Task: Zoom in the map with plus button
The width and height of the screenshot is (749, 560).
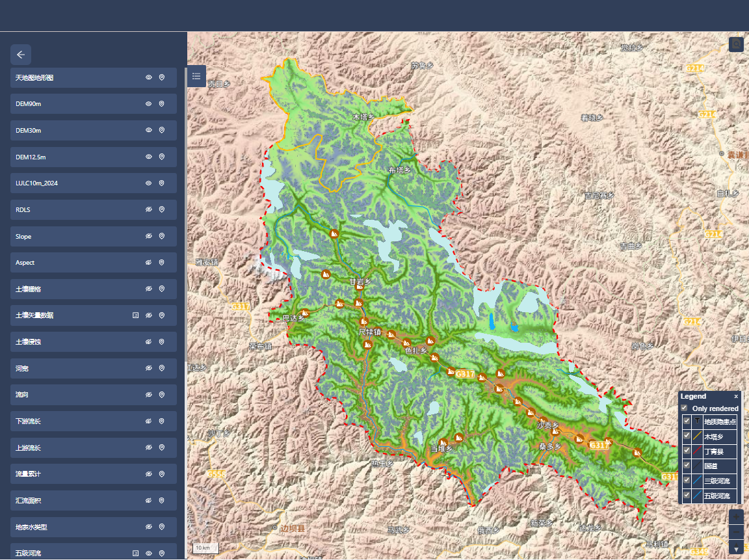Action: click(736, 516)
